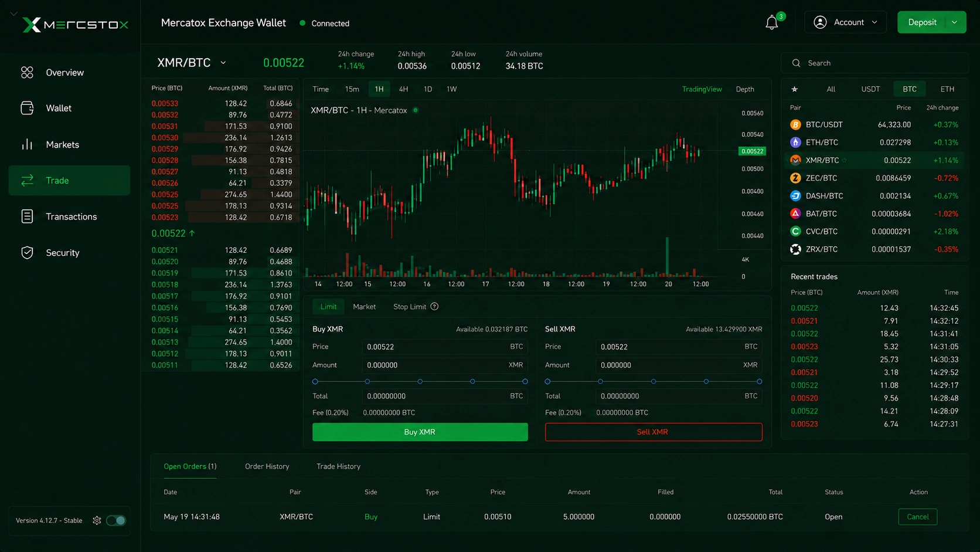Click the Markets bar chart icon
Viewport: 980px width, 552px height.
[x=27, y=144]
